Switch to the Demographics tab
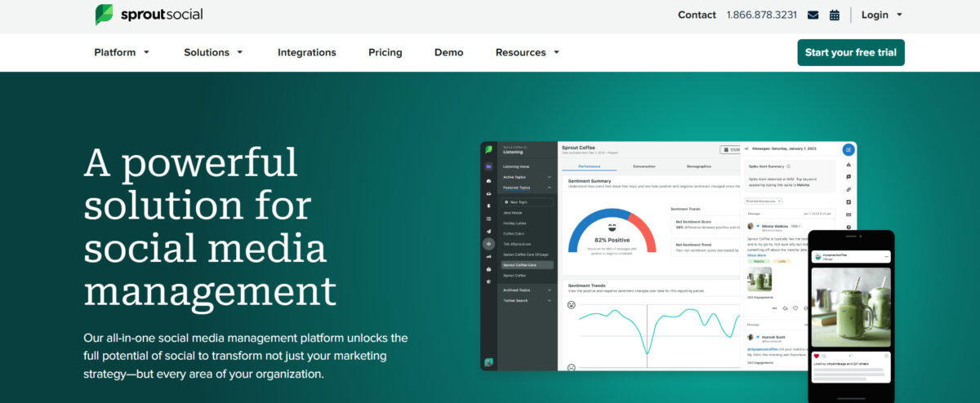The width and height of the screenshot is (980, 403). (698, 166)
